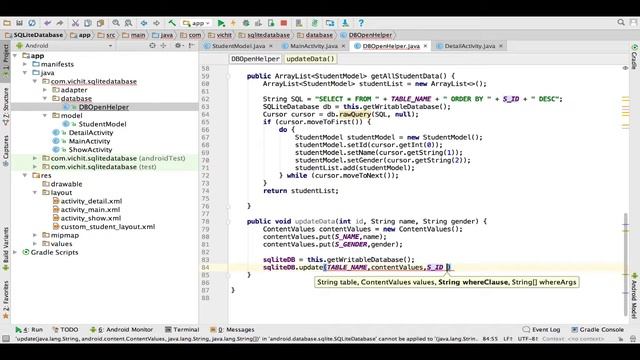Toggle the Captures tool window side tab
Screen dimensions: 640x360
pos(6,151)
